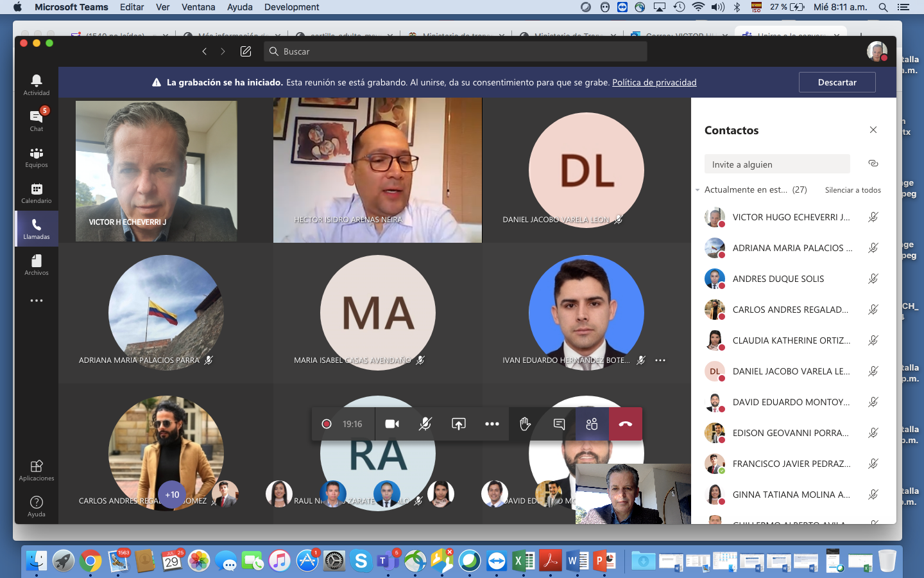The image size is (924, 578).
Task: Open more options for Ivan Eduardo Hernandez tile
Action: [660, 360]
